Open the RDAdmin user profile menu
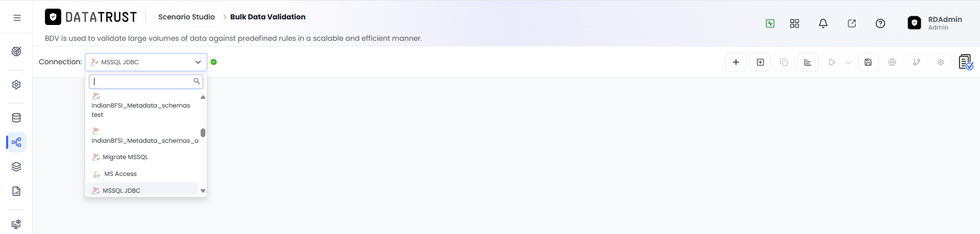The height and width of the screenshot is (234, 980). (935, 23)
